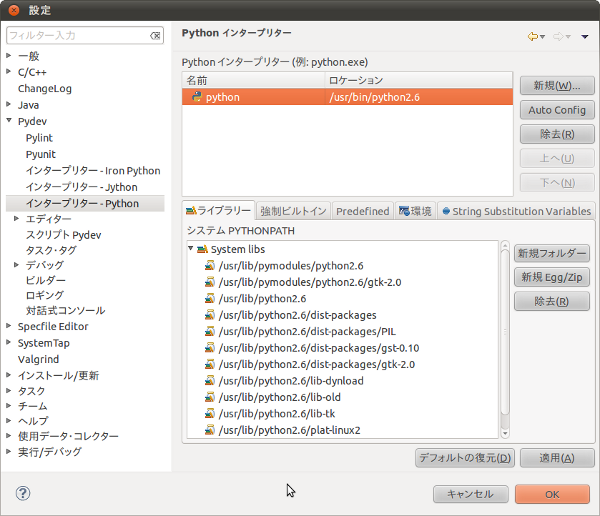Click icon beside /usr/lib/pymodules/python2.6
Screen dimensions: 600x516
[209, 265]
